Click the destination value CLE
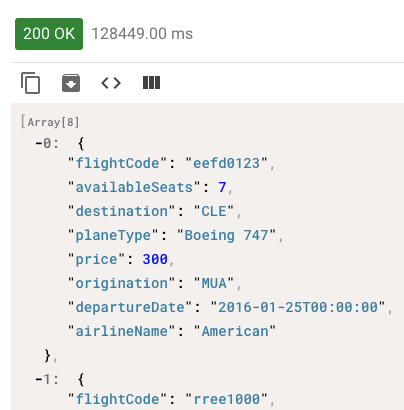 click(x=214, y=211)
